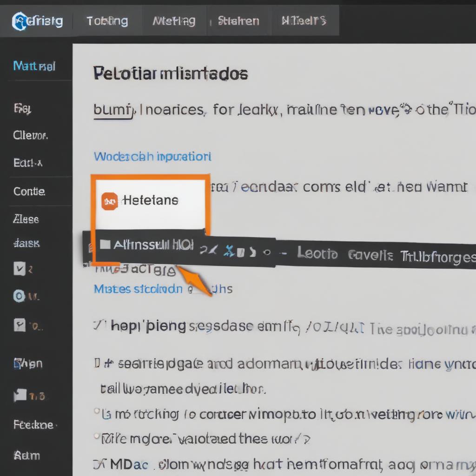This screenshot has height=476, width=476.
Task: Click the orange Hetetans app icon
Action: tap(110, 201)
